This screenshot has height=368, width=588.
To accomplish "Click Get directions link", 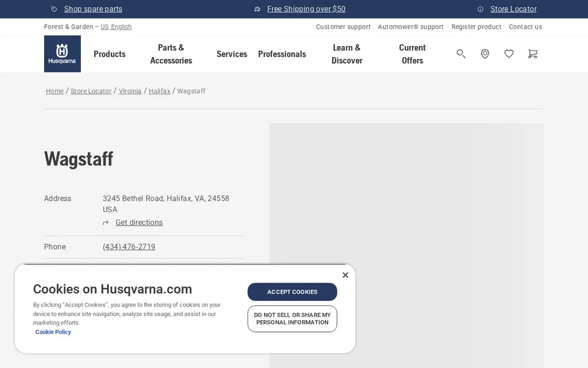I will point(139,222).
